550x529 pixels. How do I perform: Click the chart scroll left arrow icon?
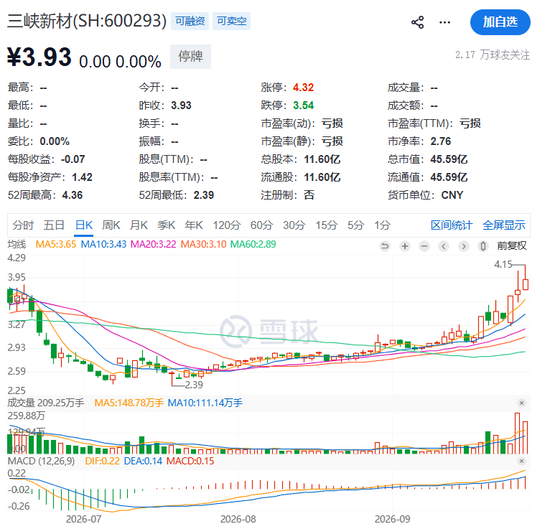point(444,246)
